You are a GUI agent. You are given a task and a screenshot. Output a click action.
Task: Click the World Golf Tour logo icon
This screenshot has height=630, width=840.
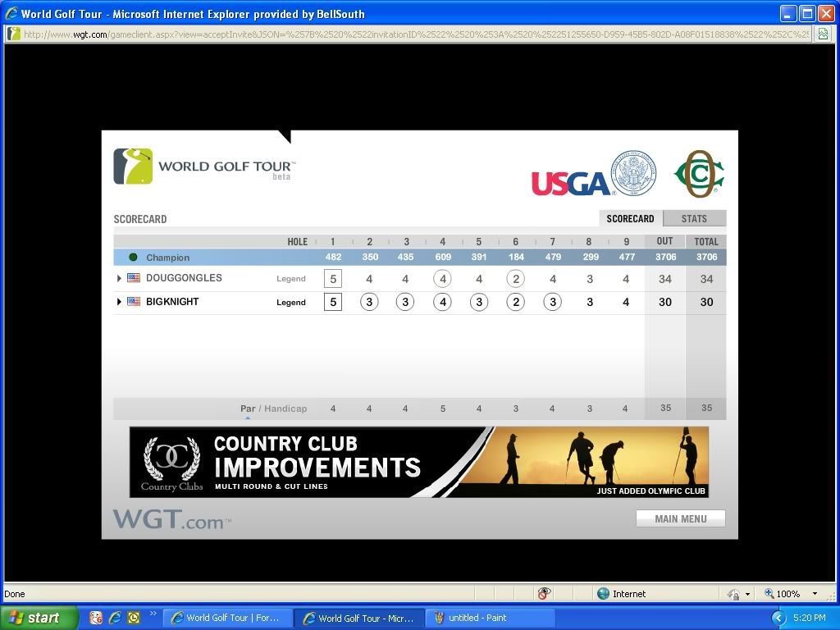(x=133, y=167)
